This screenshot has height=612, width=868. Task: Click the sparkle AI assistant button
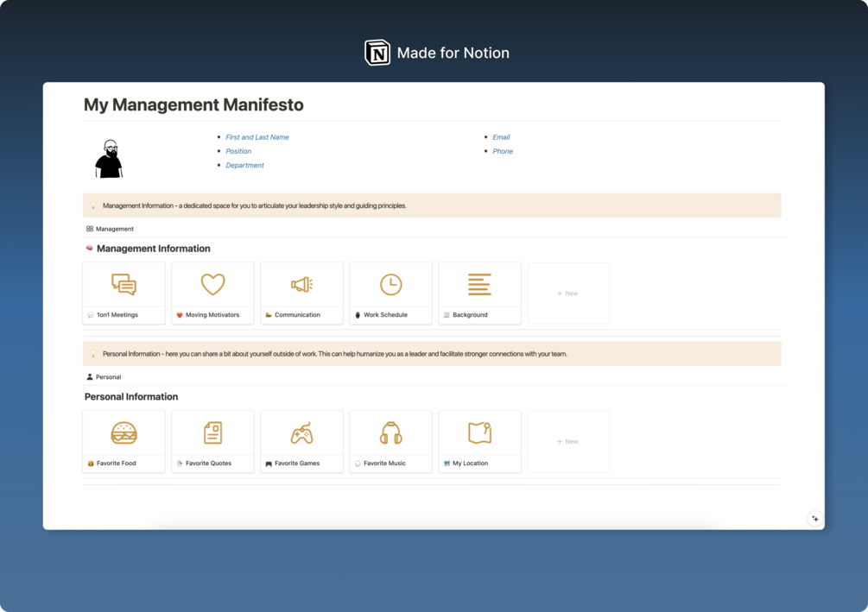[814, 519]
